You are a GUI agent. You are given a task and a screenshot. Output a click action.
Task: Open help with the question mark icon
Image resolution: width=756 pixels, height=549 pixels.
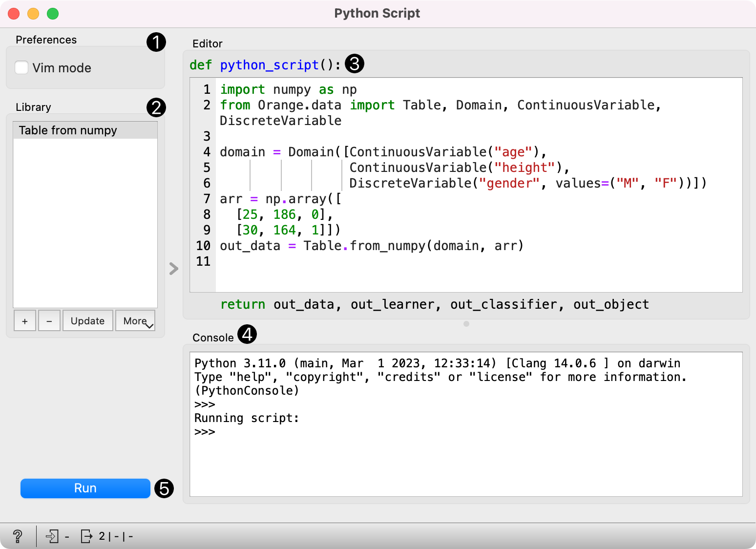(18, 536)
